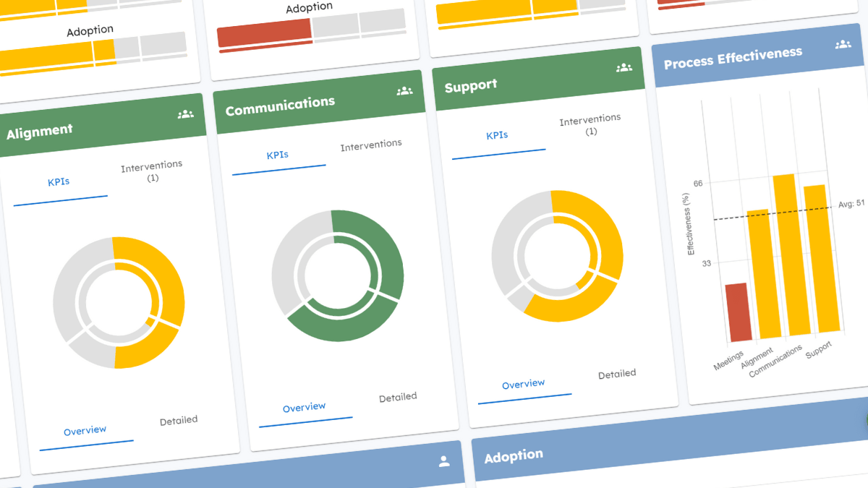Click the group icon in the Support header

pyautogui.click(x=624, y=68)
